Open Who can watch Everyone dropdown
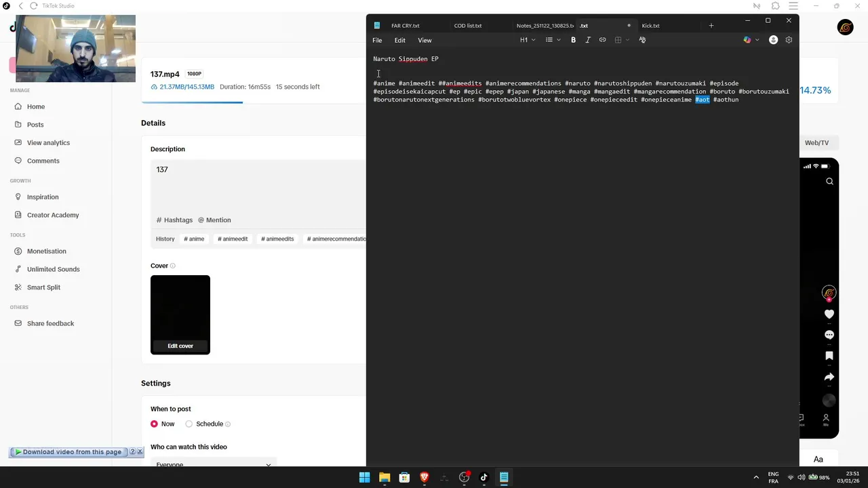 tap(213, 464)
